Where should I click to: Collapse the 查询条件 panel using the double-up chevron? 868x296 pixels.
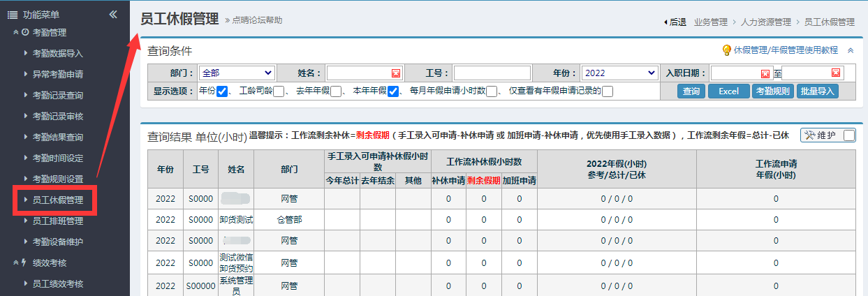point(850,50)
